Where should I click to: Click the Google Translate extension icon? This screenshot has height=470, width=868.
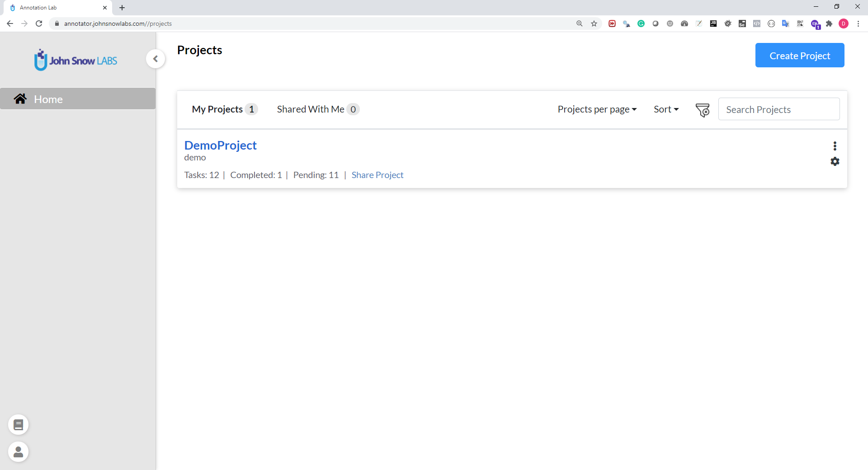786,23
